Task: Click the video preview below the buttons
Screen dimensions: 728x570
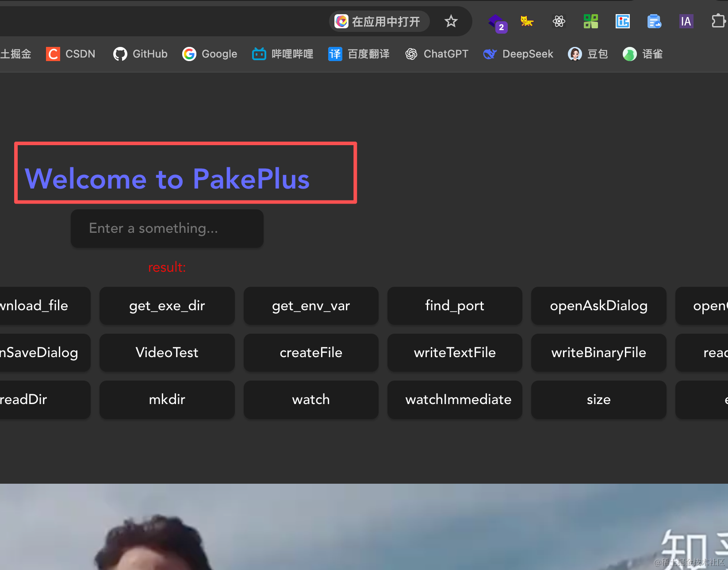Action: tap(364, 527)
